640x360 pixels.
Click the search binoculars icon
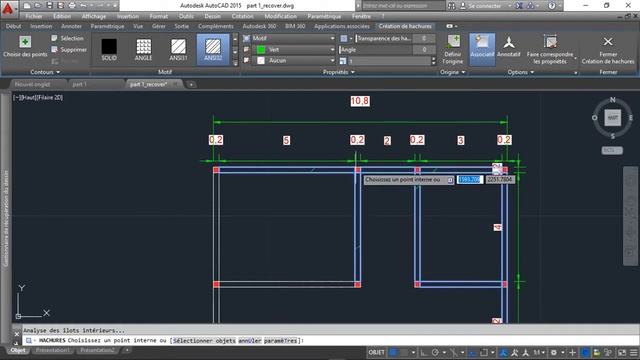[x=451, y=6]
